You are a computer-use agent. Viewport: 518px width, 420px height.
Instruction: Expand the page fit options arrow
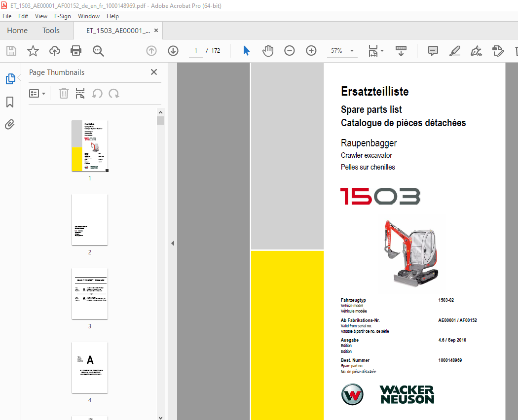(382, 51)
